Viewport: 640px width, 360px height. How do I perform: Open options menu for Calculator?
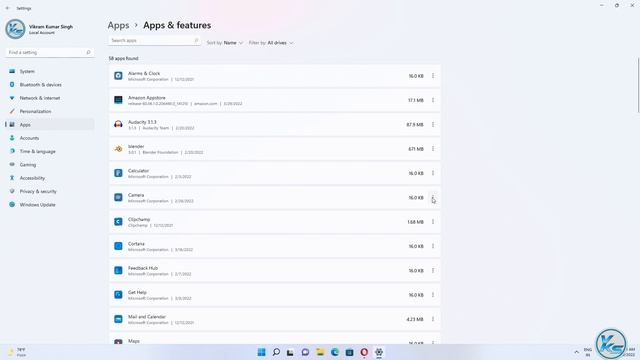click(x=433, y=173)
